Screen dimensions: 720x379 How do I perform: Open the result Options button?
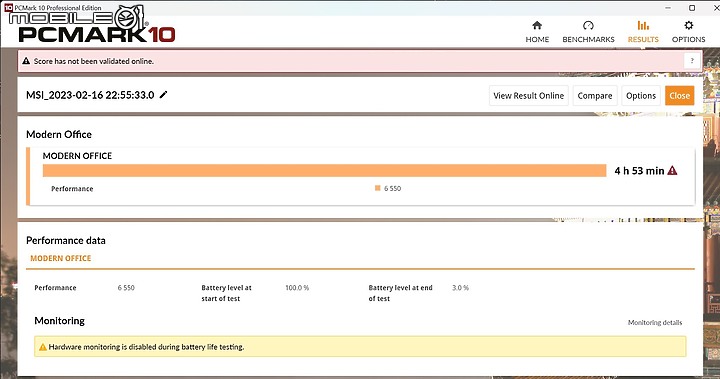[x=641, y=96]
